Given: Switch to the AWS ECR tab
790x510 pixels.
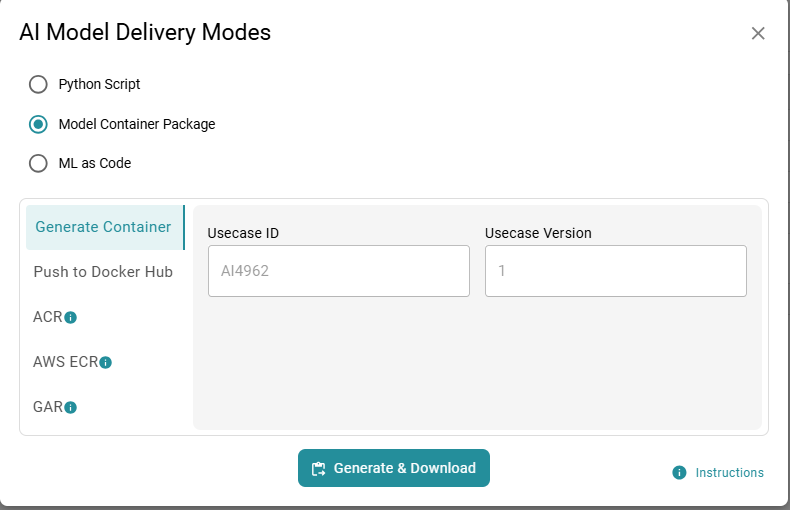Looking at the screenshot, I should coord(65,362).
